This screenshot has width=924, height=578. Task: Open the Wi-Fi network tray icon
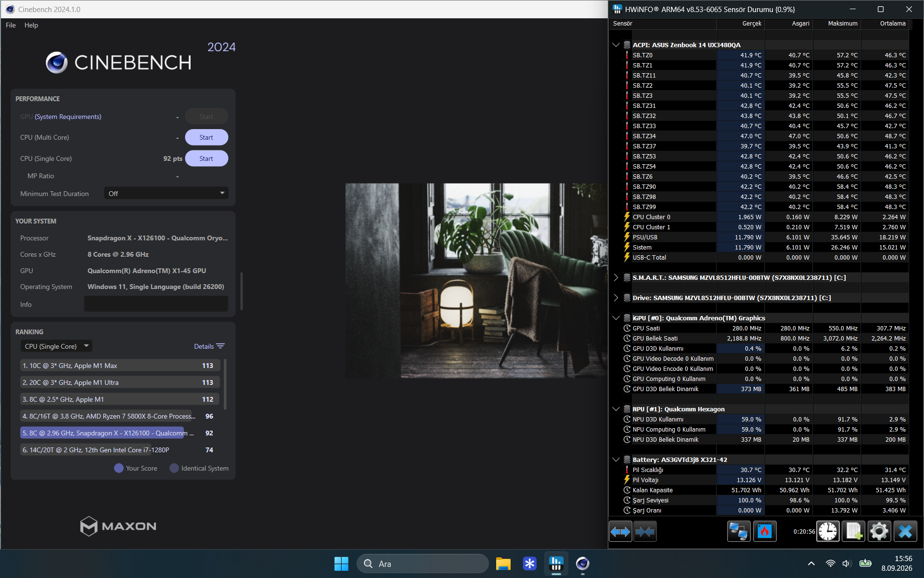click(x=831, y=564)
